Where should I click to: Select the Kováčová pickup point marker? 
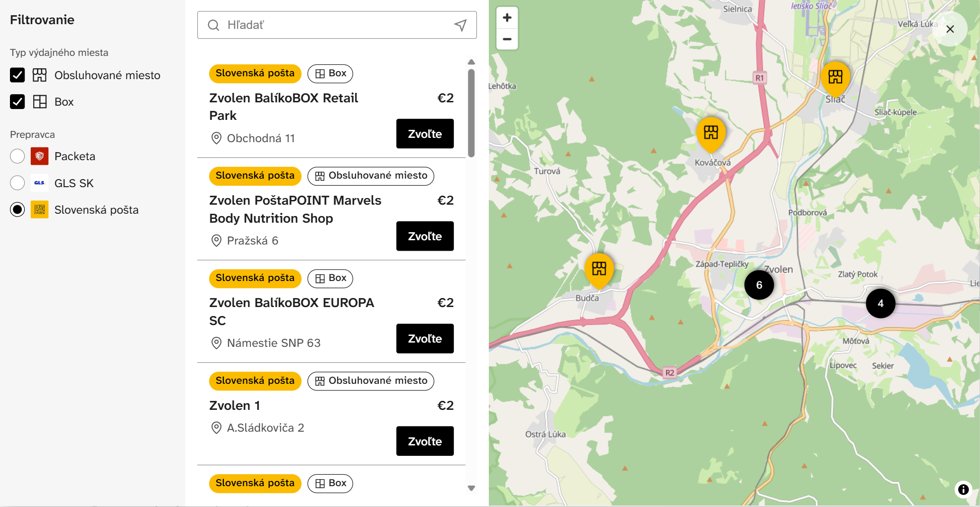711,134
